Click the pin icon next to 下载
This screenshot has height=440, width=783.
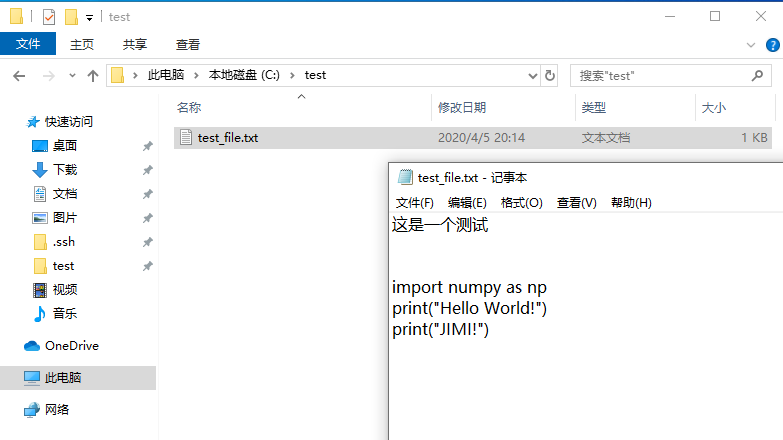(x=147, y=170)
